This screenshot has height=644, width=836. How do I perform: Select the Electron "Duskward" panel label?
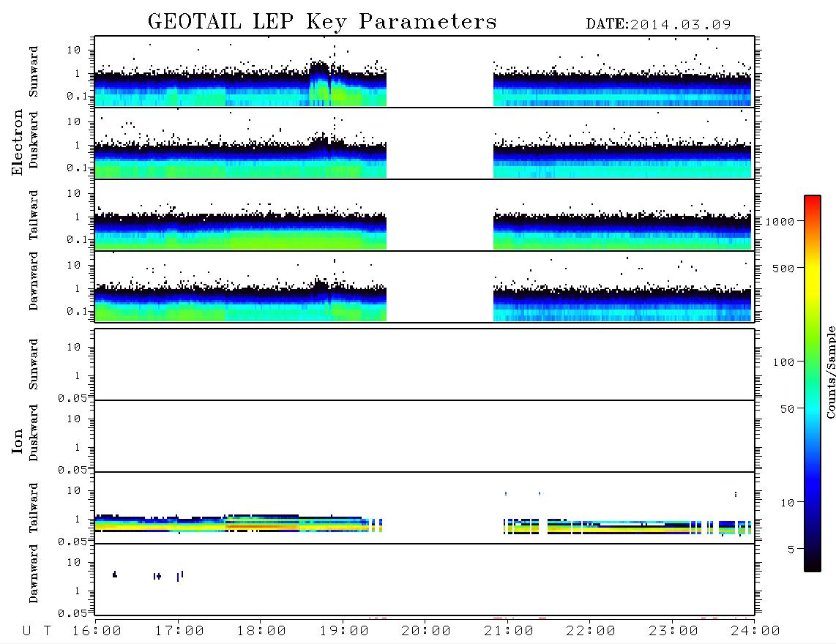coord(34,140)
